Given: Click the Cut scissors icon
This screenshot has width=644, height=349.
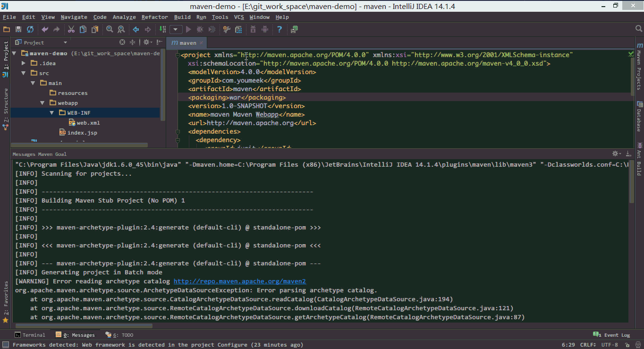Looking at the screenshot, I should pyautogui.click(x=71, y=29).
